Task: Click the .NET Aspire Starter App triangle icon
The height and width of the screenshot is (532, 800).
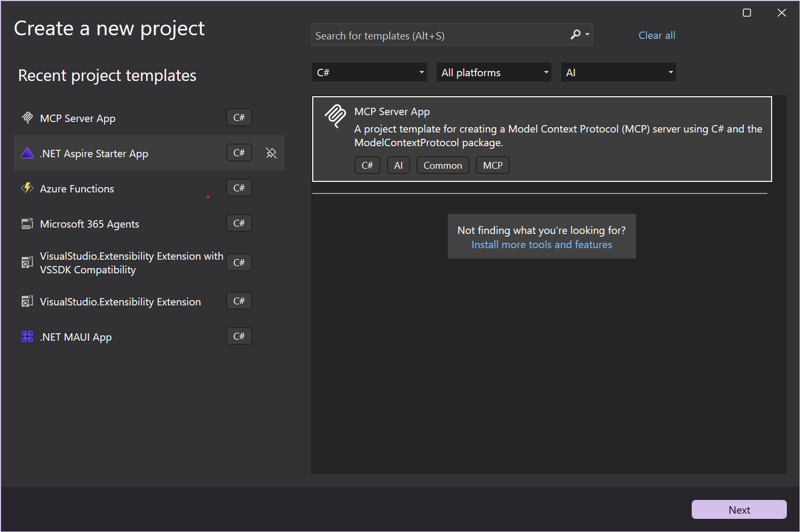Action: coord(27,152)
